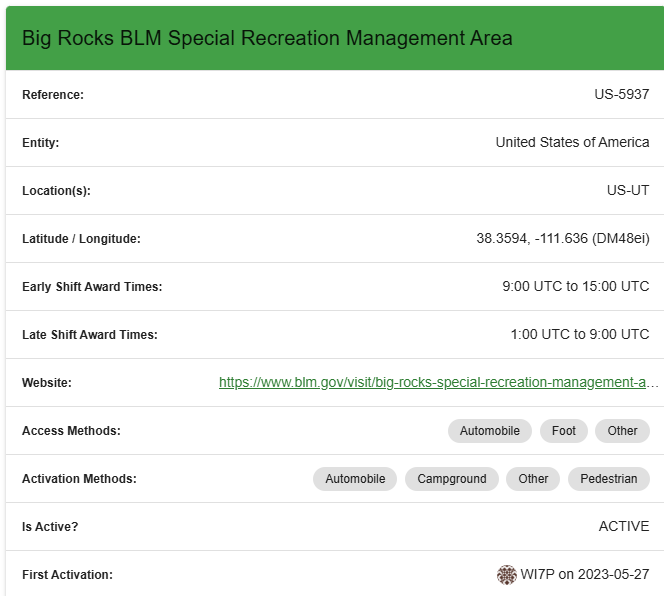Click the US-5937 reference value
Image resolution: width=664 pixels, height=596 pixels.
click(x=621, y=95)
